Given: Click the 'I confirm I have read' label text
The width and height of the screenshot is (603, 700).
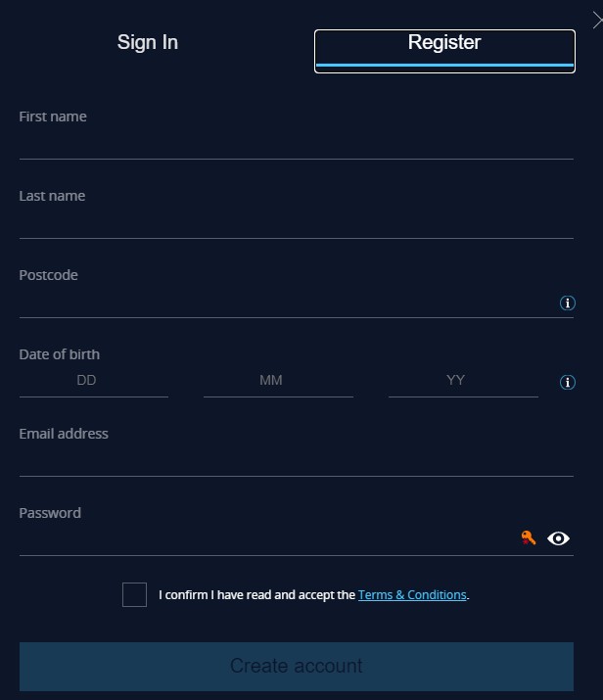Looking at the screenshot, I should 257,594.
